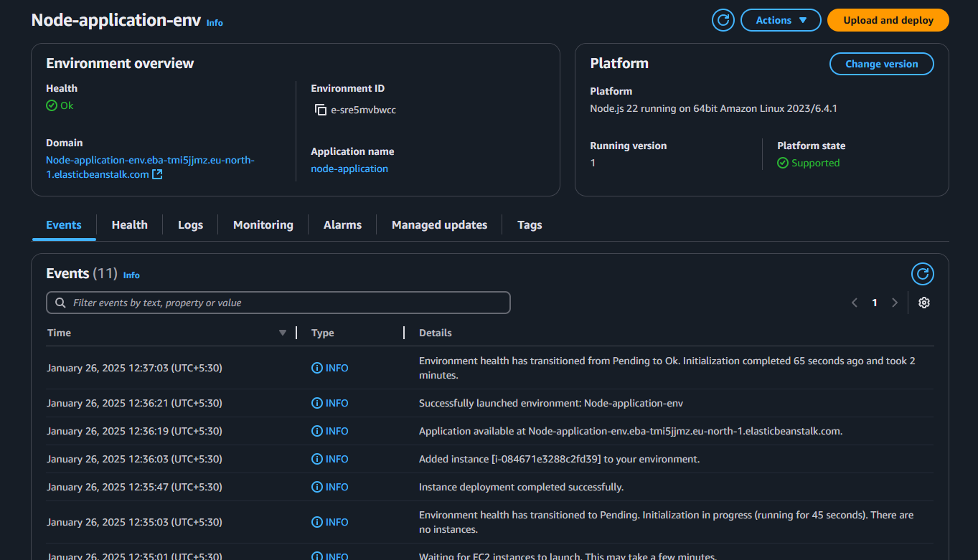Click the Change version button
This screenshot has width=978, height=560.
[x=882, y=64]
